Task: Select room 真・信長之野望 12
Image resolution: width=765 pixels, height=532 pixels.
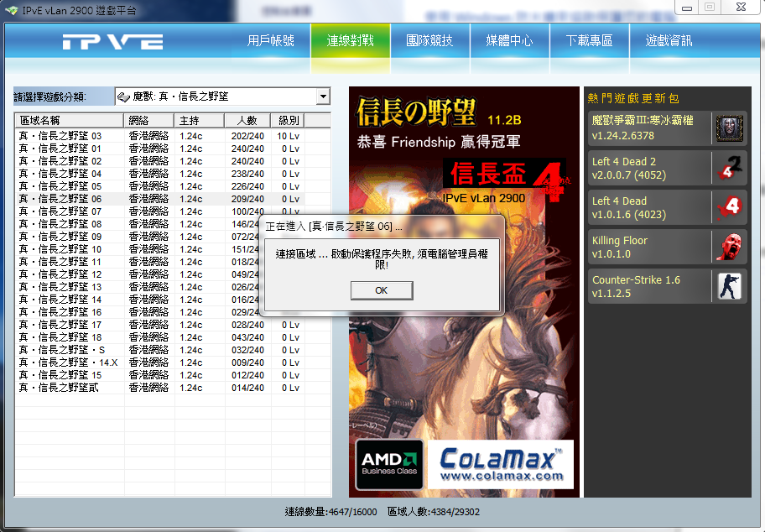Action: point(138,274)
